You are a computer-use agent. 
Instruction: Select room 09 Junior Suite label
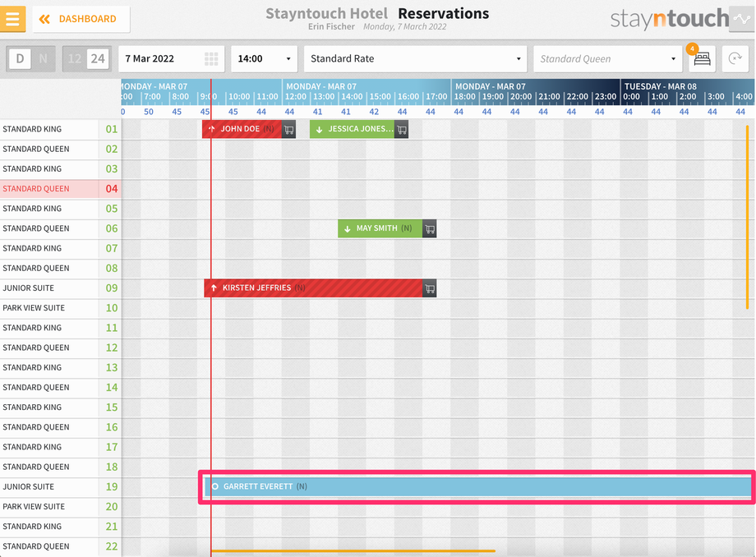pos(29,288)
